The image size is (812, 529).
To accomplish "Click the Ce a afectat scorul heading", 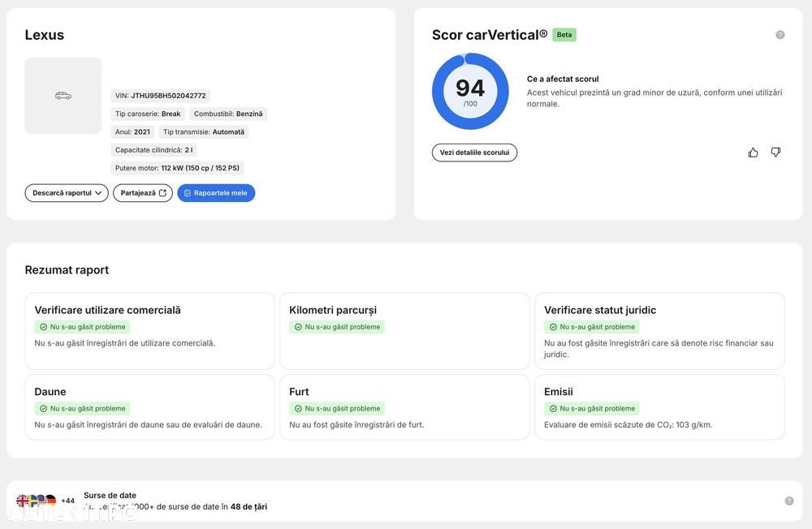I will (563, 80).
